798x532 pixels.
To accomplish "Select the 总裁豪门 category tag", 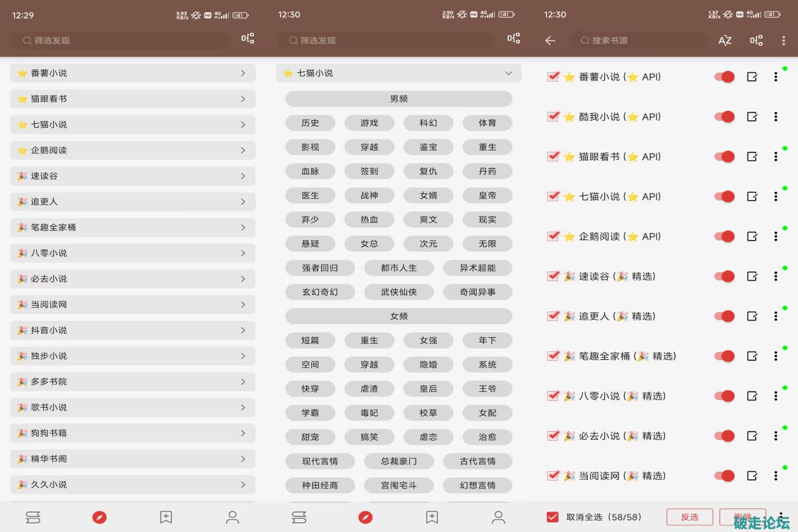I will pyautogui.click(x=399, y=461).
